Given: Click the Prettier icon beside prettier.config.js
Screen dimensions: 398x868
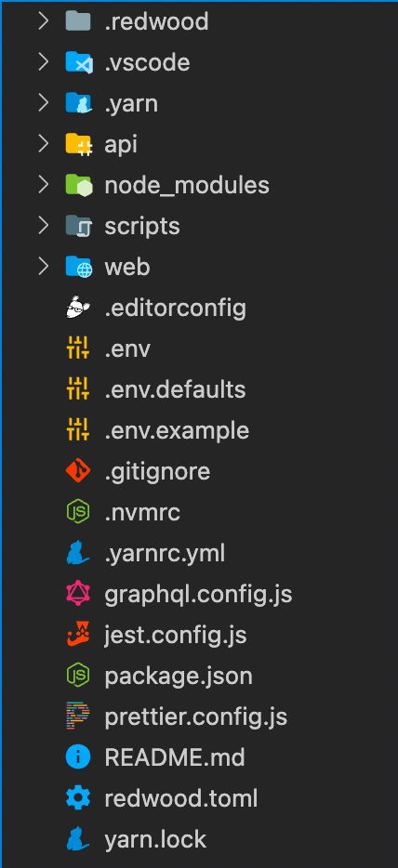Looking at the screenshot, I should (x=78, y=717).
